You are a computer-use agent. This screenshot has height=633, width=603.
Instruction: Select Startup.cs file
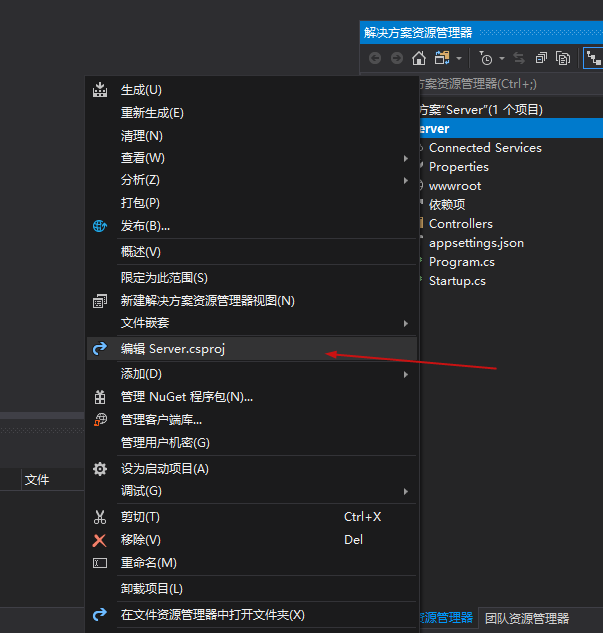tap(457, 281)
